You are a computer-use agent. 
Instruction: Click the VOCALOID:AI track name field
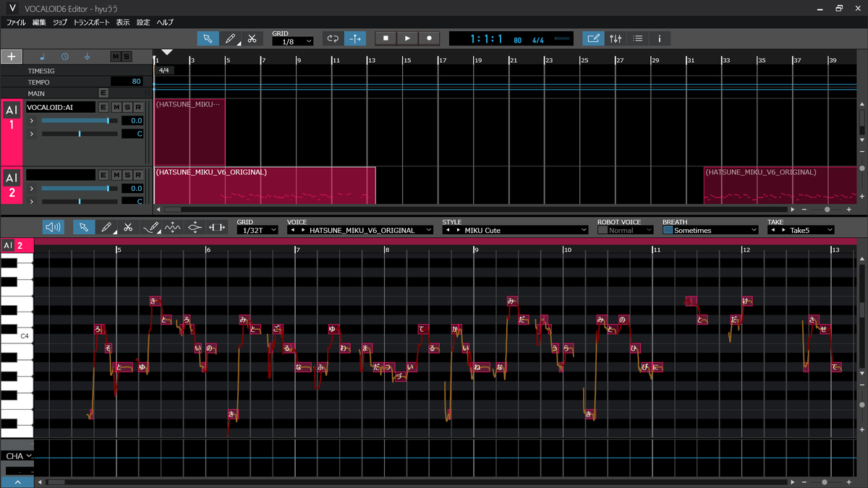pos(60,107)
